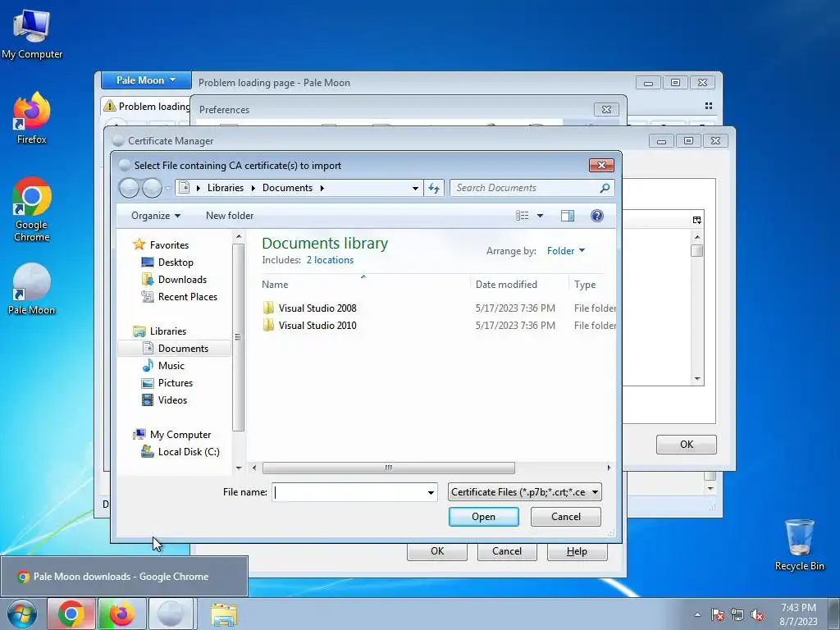Click OK in Certificate Manager
840x630 pixels.
tap(687, 444)
